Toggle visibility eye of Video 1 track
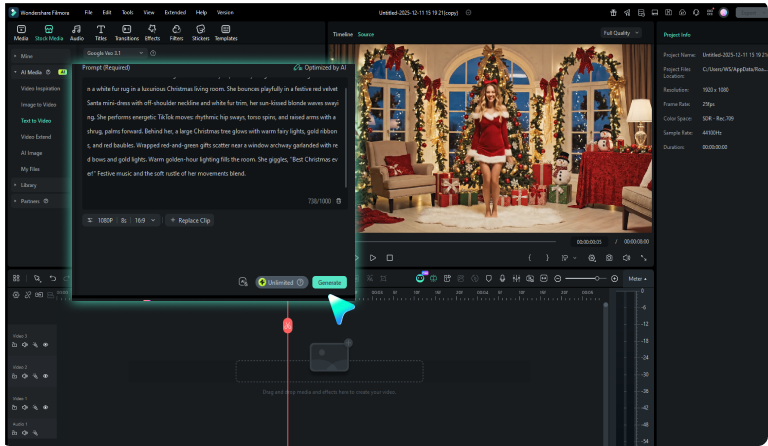 (x=46, y=407)
